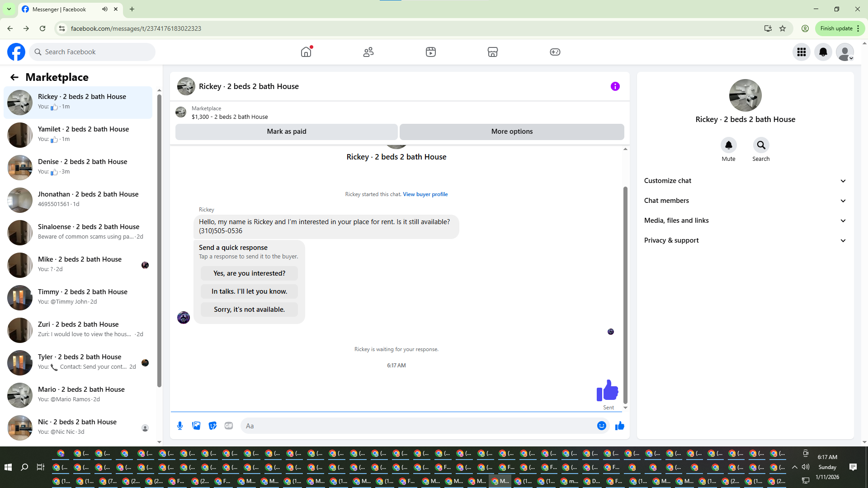The width and height of the screenshot is (868, 488).
Task: Open conversation information purple icon
Action: (615, 86)
